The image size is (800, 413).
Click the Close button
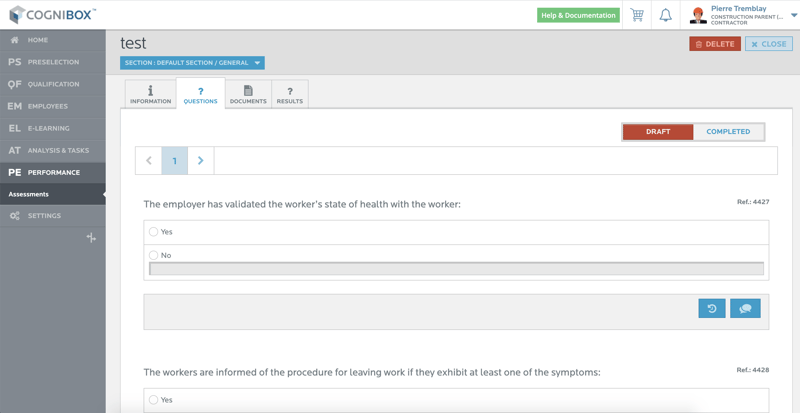coord(768,44)
